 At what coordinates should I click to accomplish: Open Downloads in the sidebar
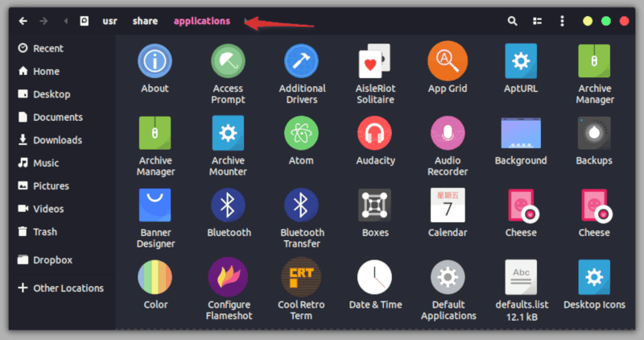click(x=56, y=140)
